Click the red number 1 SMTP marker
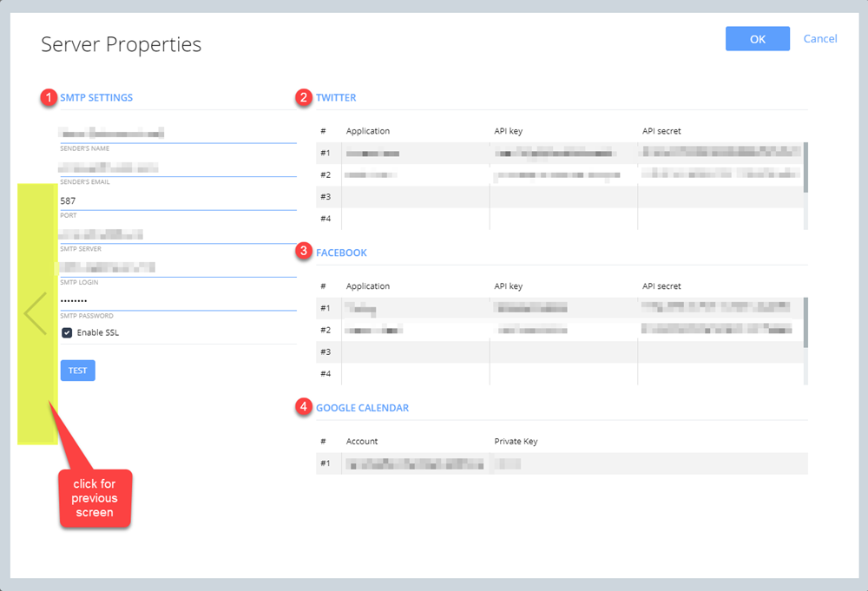This screenshot has width=868, height=591. pyautogui.click(x=49, y=97)
